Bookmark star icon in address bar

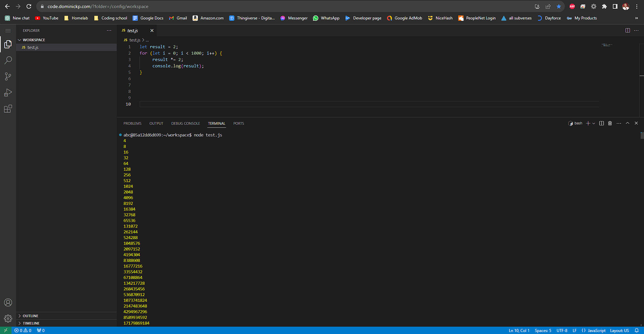click(559, 6)
